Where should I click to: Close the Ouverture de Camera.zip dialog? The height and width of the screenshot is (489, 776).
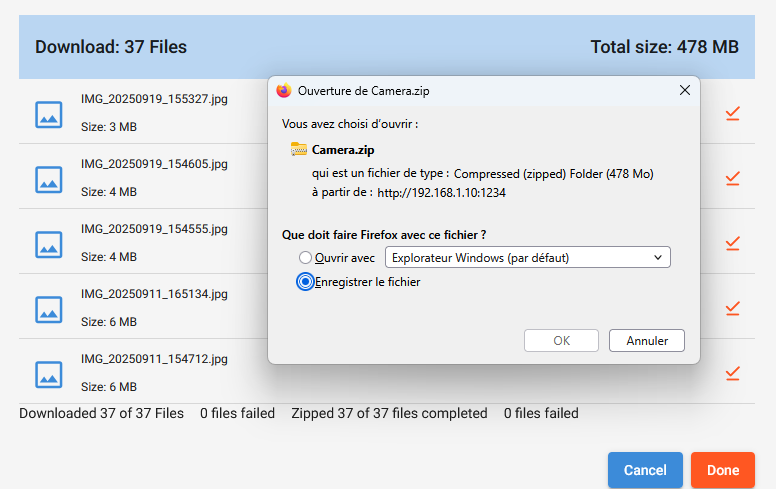point(685,90)
